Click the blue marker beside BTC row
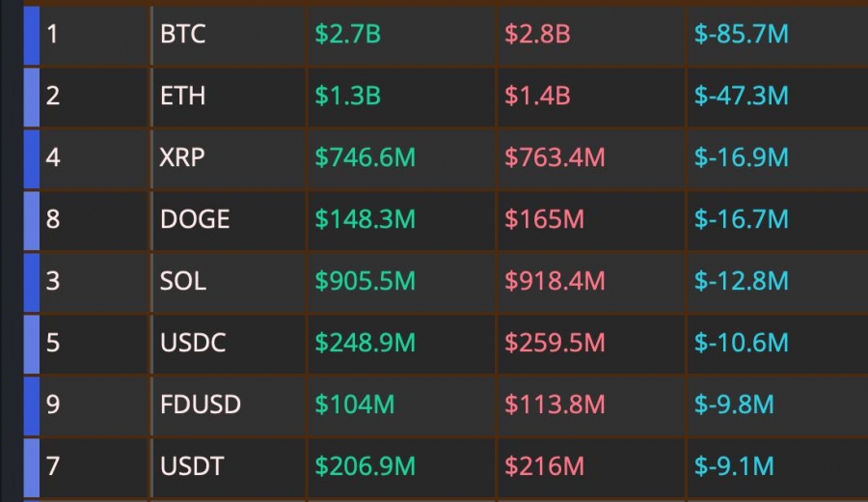Screen dimensions: 868x502 [x=32, y=36]
